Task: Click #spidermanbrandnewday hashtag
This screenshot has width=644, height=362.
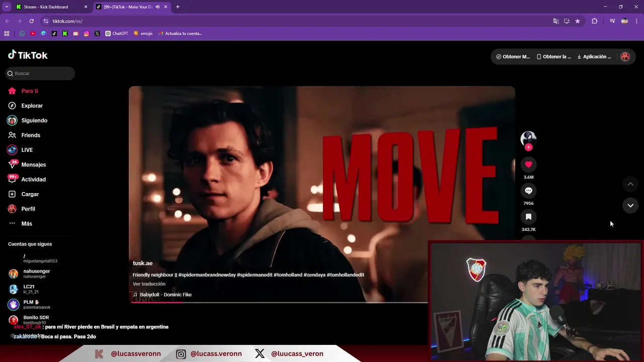Action: pos(207,275)
